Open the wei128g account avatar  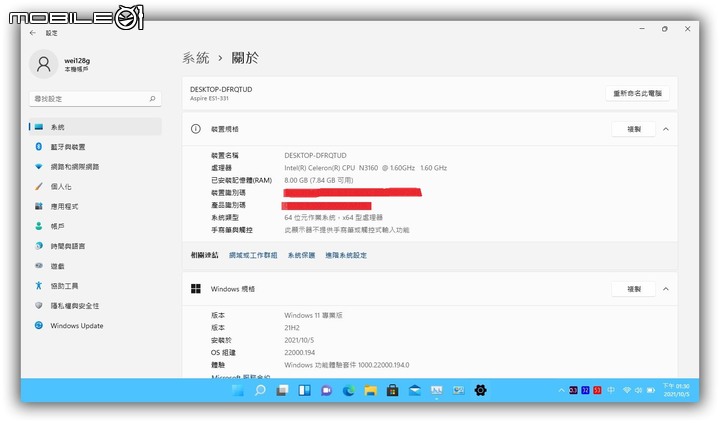click(44, 64)
